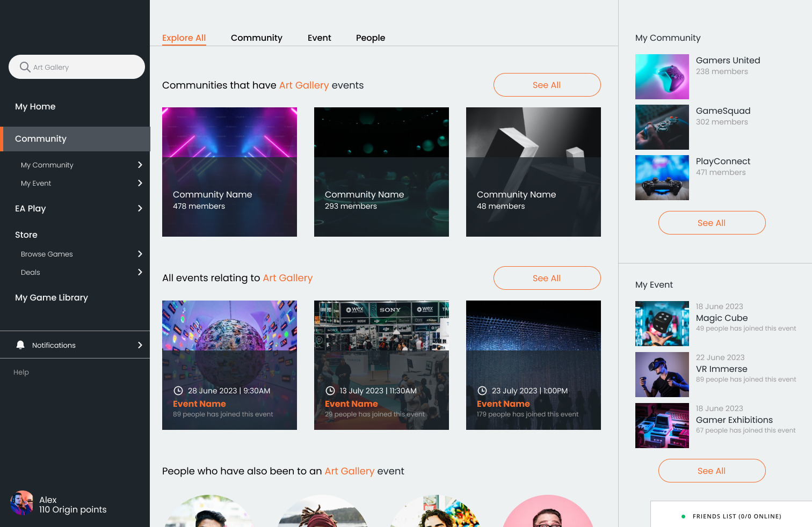The width and height of the screenshot is (812, 527).
Task: Expand My Community chevron in sidebar
Action: coord(140,165)
